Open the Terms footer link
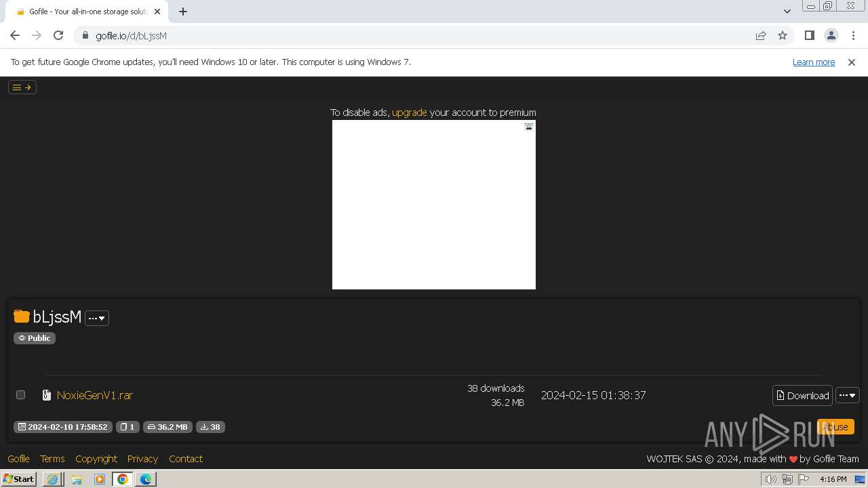Viewport: 868px width, 488px height. click(52, 459)
